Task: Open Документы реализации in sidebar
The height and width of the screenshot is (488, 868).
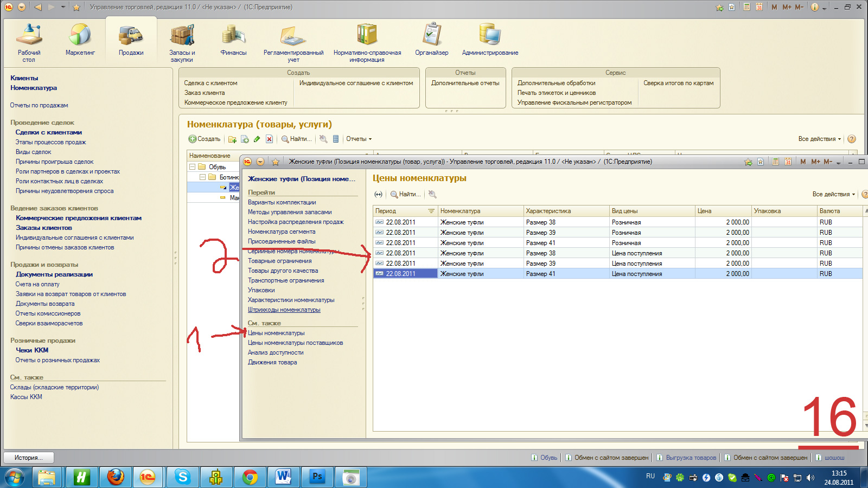Action: coord(54,274)
